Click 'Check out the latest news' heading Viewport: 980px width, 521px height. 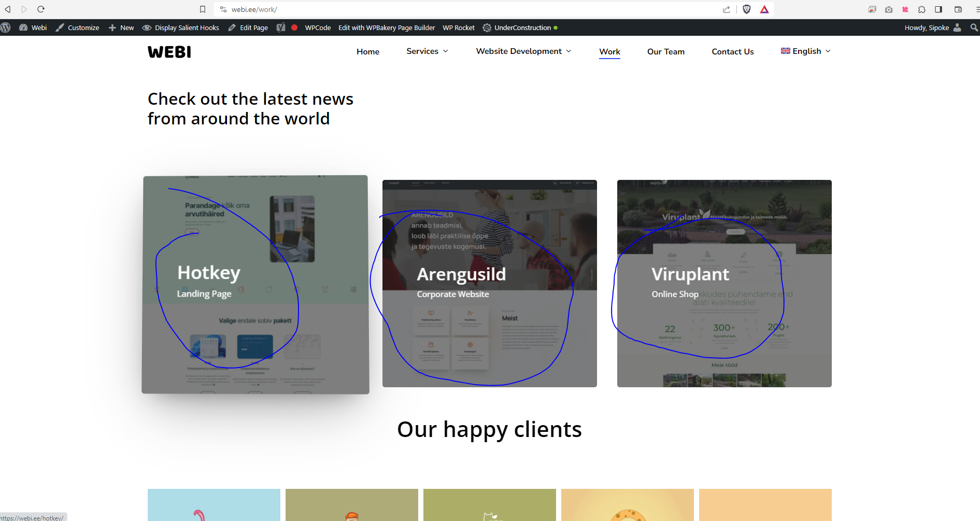250,109
